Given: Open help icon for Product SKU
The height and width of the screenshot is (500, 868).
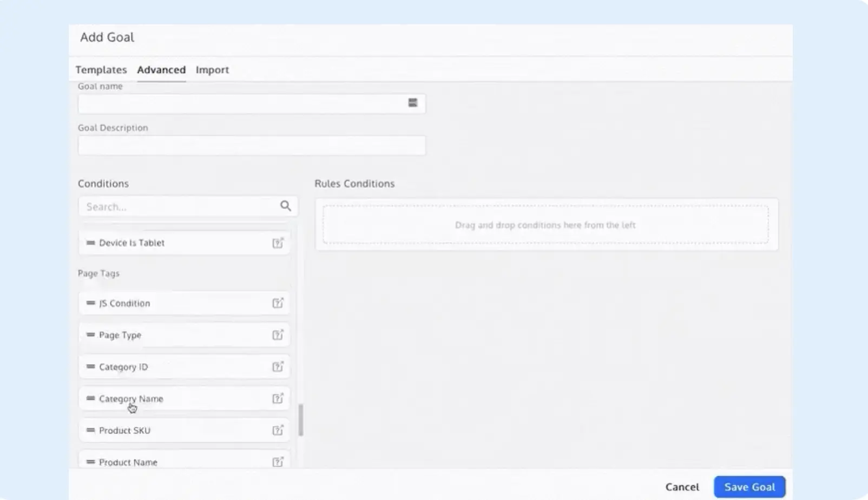Looking at the screenshot, I should pyautogui.click(x=278, y=430).
